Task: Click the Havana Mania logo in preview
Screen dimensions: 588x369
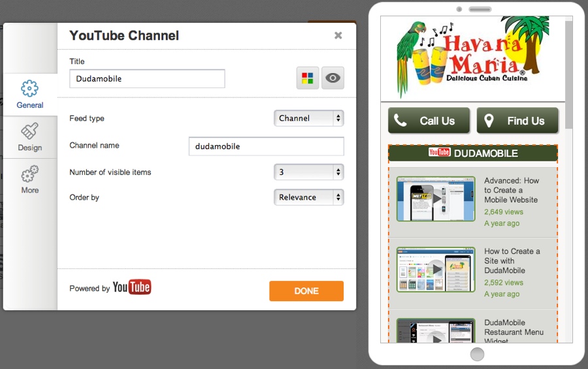Action: [473, 56]
